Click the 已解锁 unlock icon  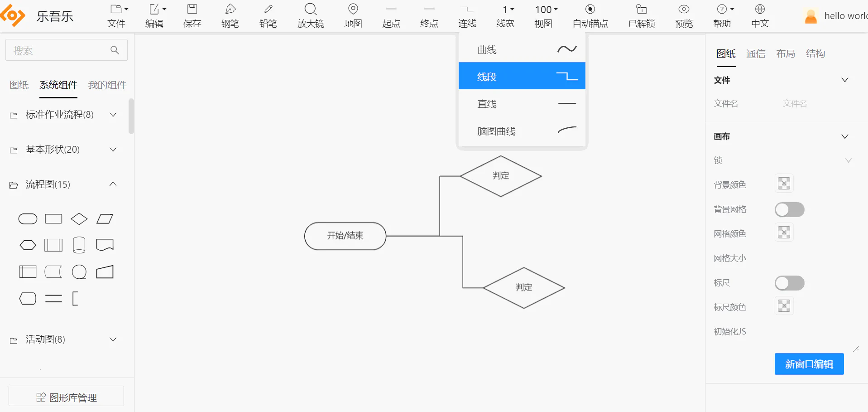click(x=642, y=9)
